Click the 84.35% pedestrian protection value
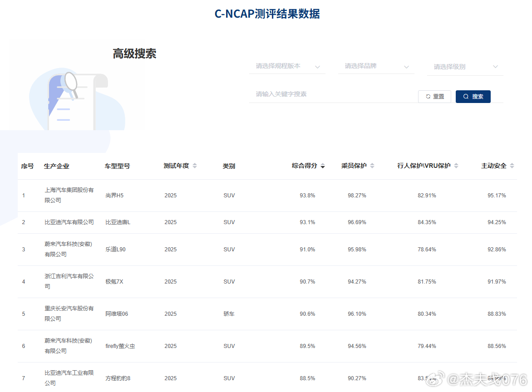 pyautogui.click(x=427, y=222)
